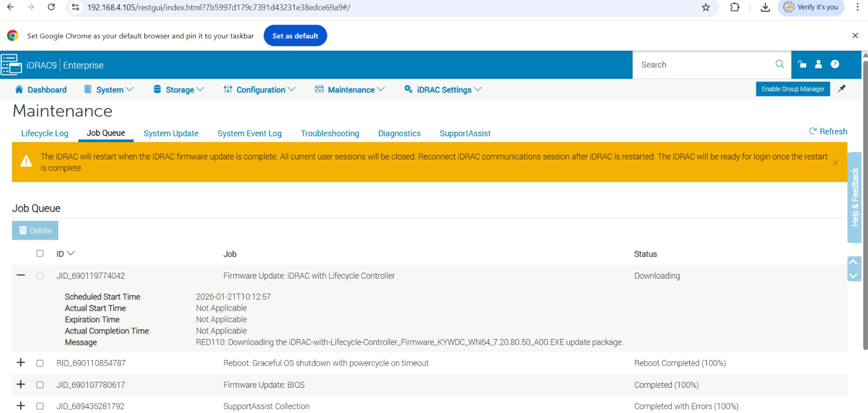This screenshot has height=413, width=868.
Task: Expand the RID_690110854787 reboot job row
Action: coord(21,363)
